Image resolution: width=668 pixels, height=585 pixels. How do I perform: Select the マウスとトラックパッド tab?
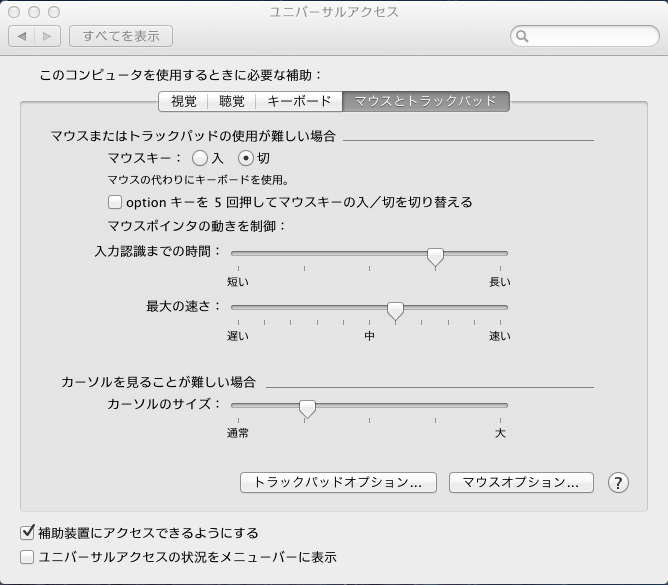coord(426,101)
